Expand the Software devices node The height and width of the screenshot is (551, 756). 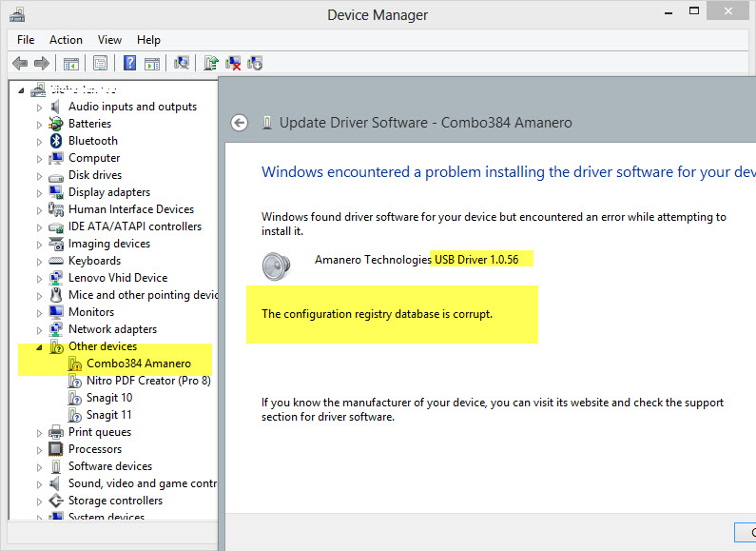[40, 467]
